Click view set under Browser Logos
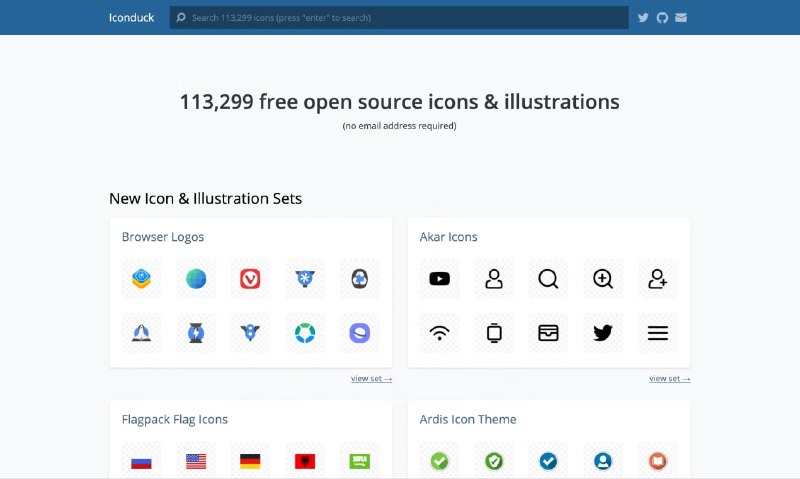This screenshot has width=800, height=479. point(371,379)
